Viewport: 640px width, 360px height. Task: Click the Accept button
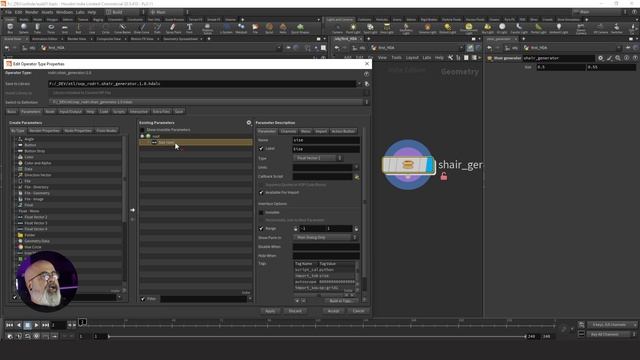click(x=333, y=311)
